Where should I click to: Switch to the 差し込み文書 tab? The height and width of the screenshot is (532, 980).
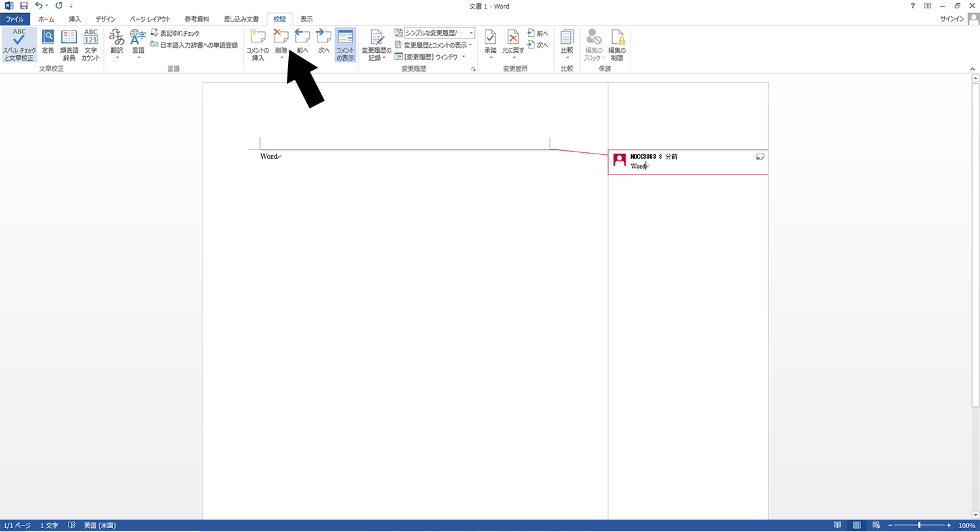point(242,19)
